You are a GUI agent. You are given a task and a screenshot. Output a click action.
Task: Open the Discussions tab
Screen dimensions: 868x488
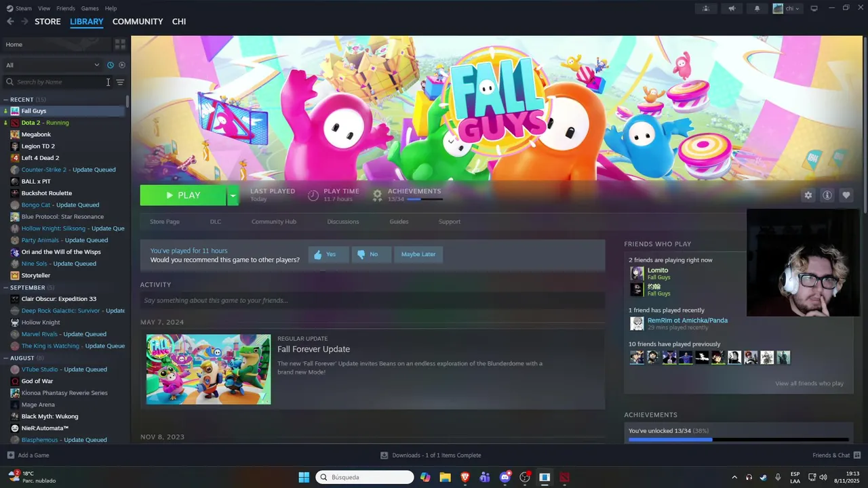(x=343, y=222)
